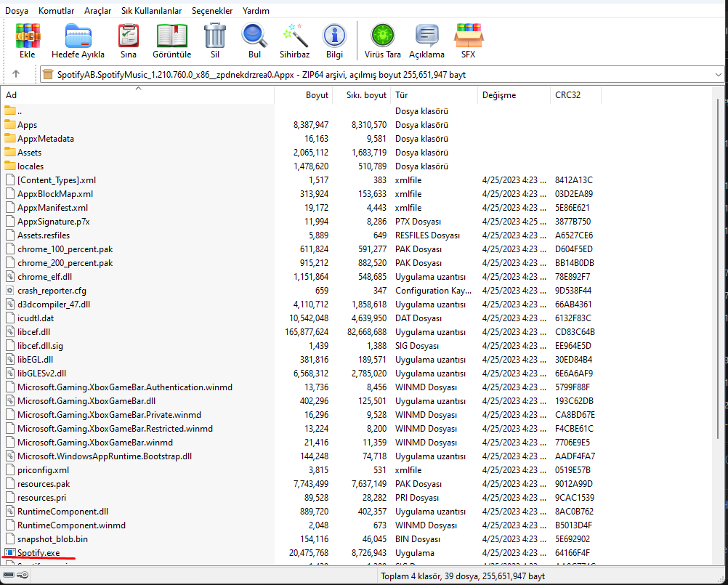This screenshot has width=728, height=585.
Task: Click the d3dcompiler_47.dll file icon
Action: pyautogui.click(x=9, y=304)
